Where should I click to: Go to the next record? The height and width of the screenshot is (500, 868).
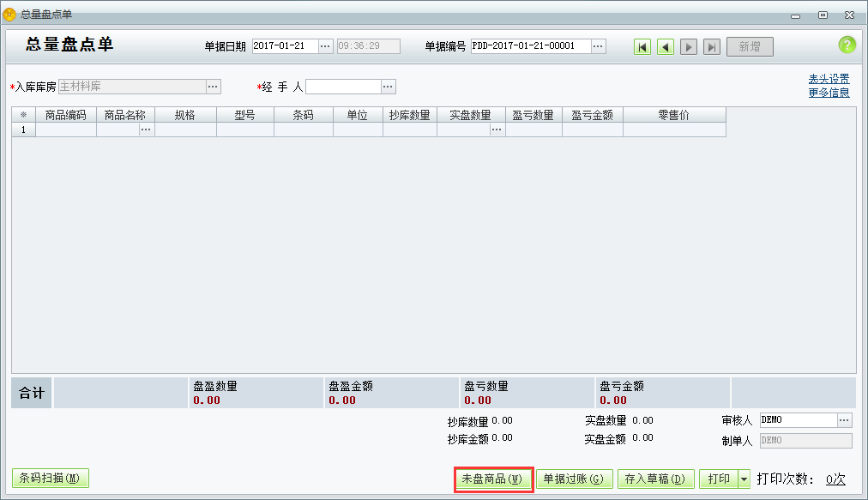(688, 46)
